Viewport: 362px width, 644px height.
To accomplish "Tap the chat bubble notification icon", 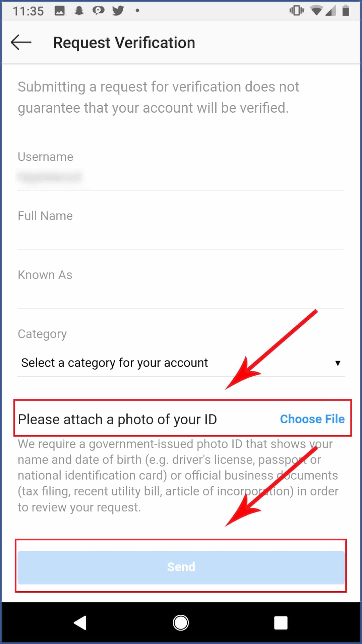I will click(x=98, y=11).
